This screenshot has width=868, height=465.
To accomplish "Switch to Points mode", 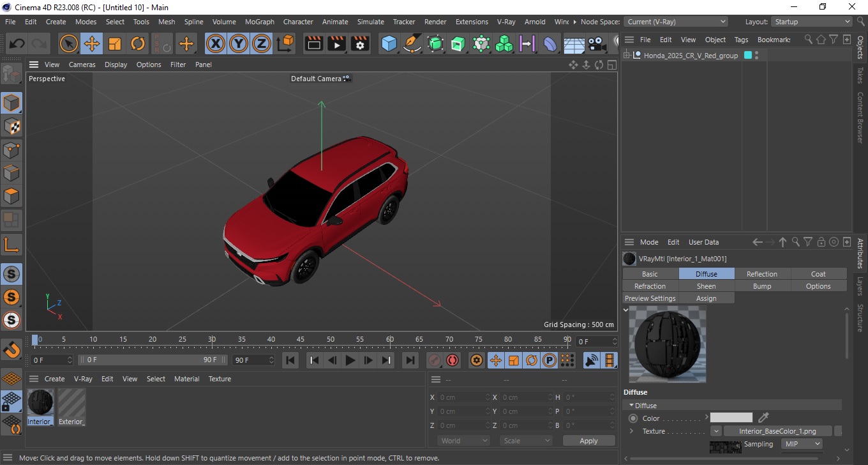I will coord(11,150).
